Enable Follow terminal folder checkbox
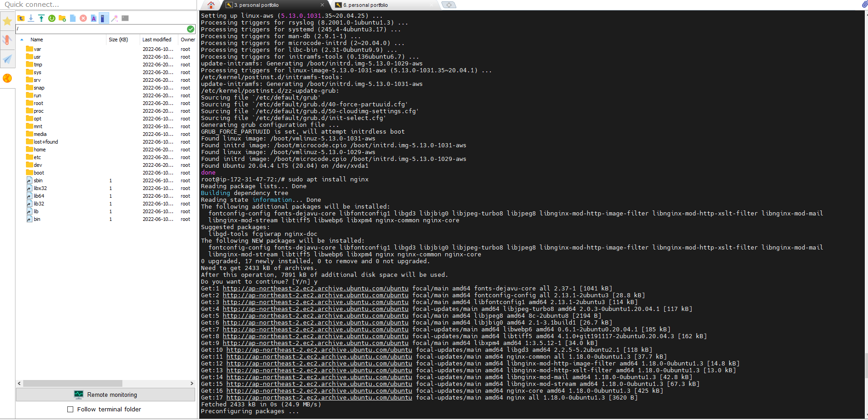This screenshot has width=868, height=420. coord(71,409)
